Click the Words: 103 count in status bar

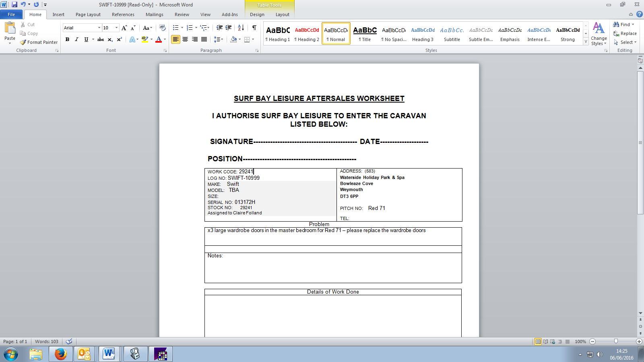[46, 341]
